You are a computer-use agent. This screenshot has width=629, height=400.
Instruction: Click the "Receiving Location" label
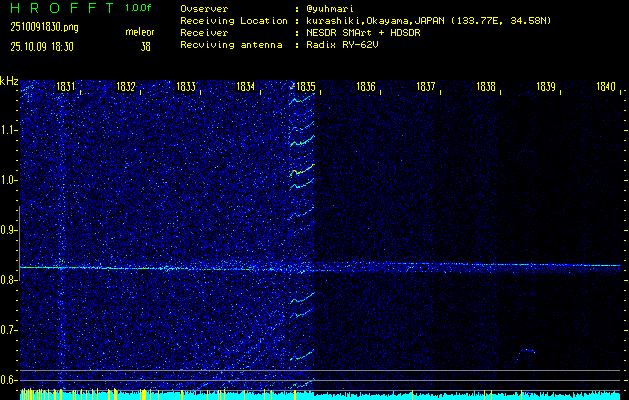tap(234, 21)
